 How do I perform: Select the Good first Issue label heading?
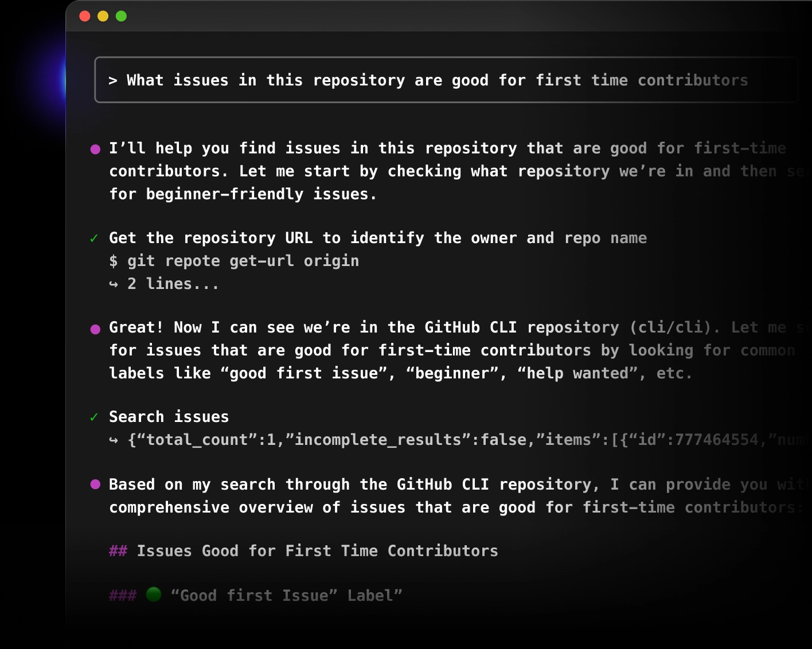tap(287, 595)
